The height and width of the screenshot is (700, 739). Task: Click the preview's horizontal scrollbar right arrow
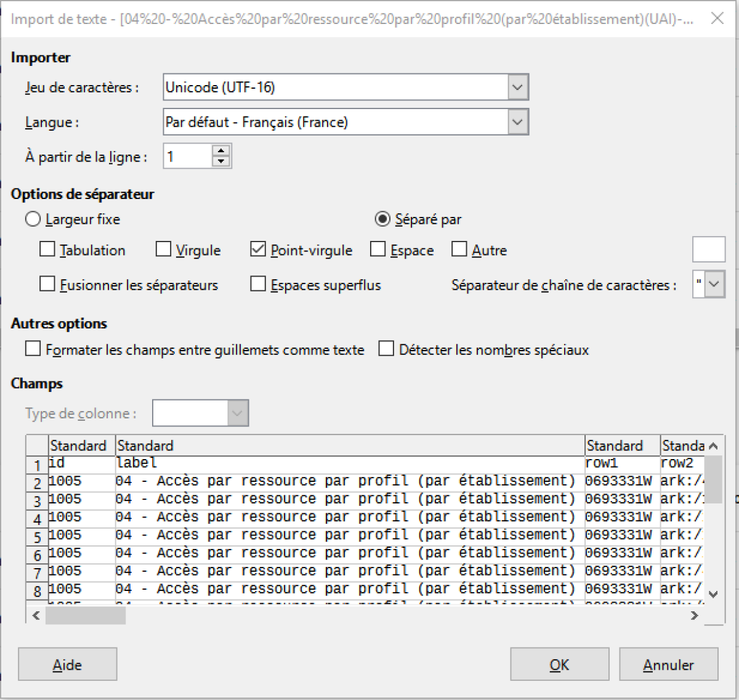click(695, 615)
